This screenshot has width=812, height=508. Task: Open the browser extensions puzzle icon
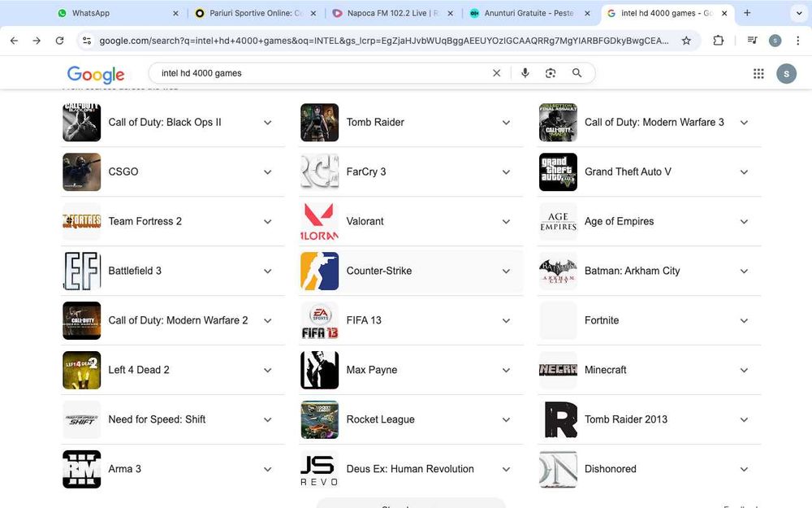coord(719,41)
